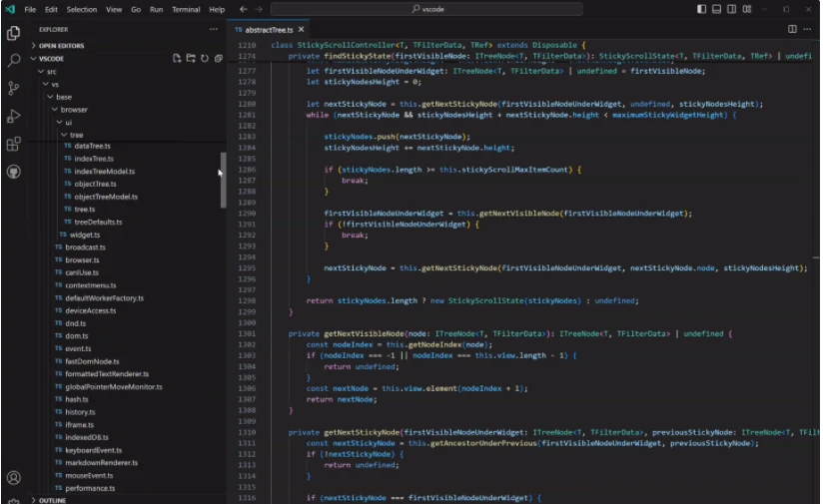Viewport: 823px width, 504px height.
Task: Open objectTreeModel.ts file
Action: tap(106, 197)
